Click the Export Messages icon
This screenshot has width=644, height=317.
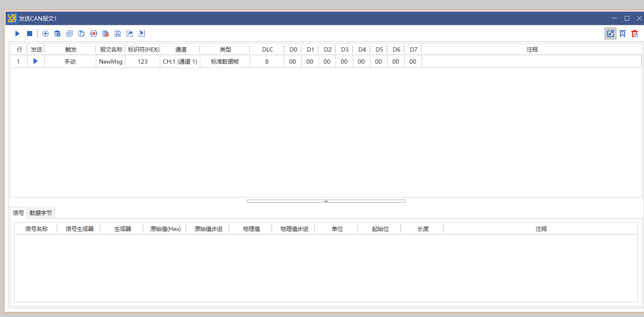pyautogui.click(x=130, y=34)
